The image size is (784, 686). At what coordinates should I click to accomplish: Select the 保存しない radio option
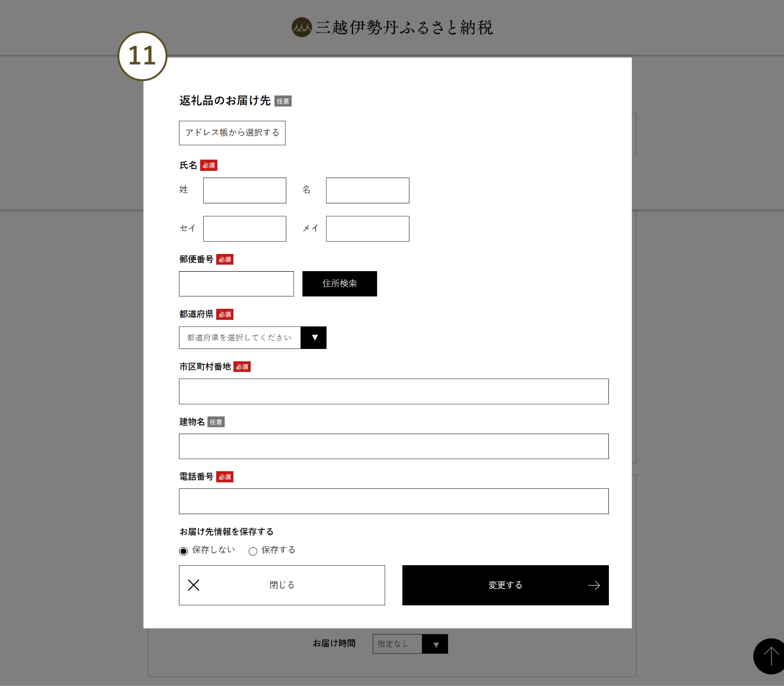(184, 551)
